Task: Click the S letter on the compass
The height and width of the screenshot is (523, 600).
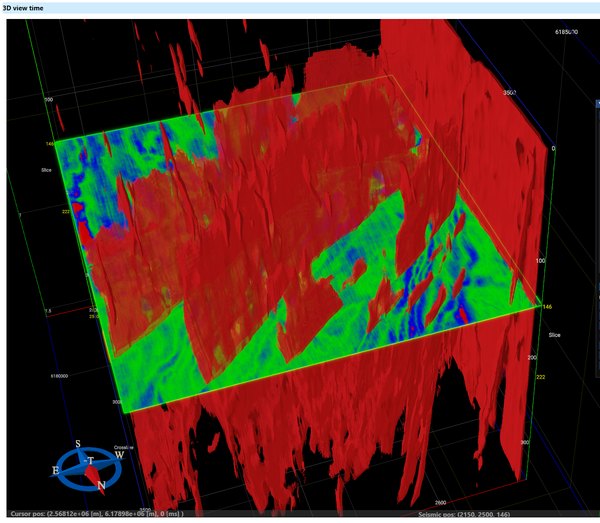Action: pos(78,443)
